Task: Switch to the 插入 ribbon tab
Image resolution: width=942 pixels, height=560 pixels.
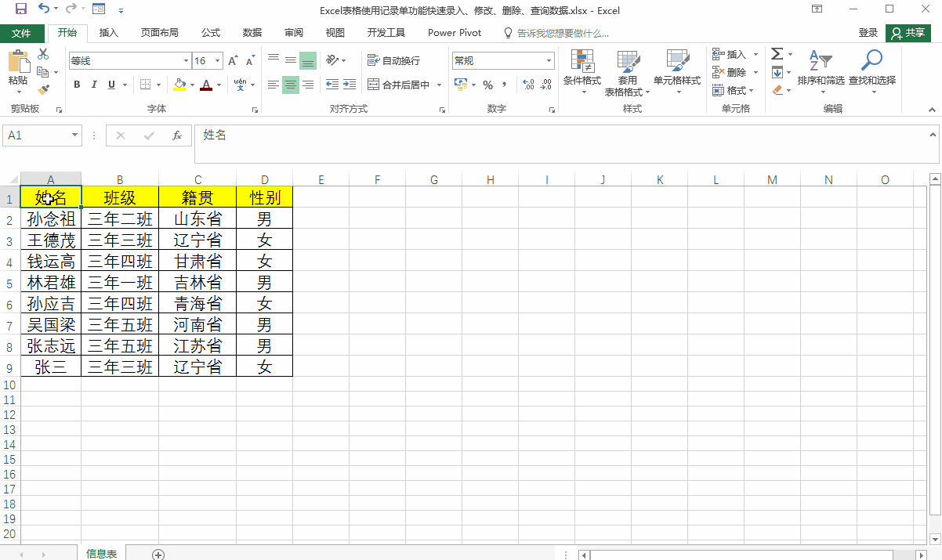Action: coord(109,33)
